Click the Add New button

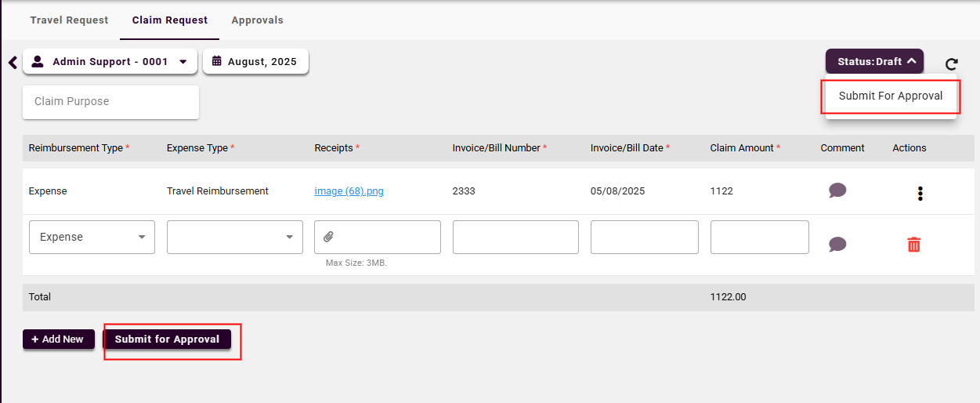coord(59,339)
